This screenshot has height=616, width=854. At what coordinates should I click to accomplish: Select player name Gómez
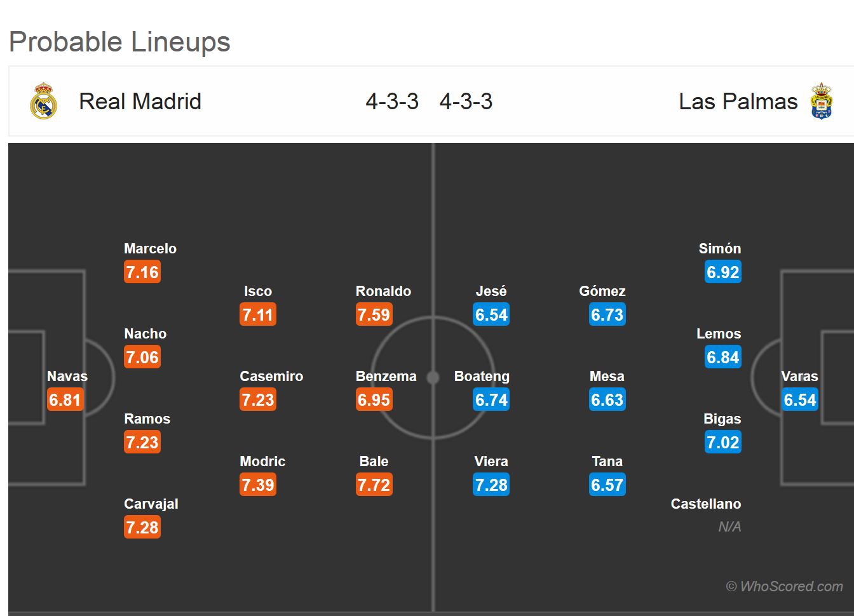coord(602,291)
